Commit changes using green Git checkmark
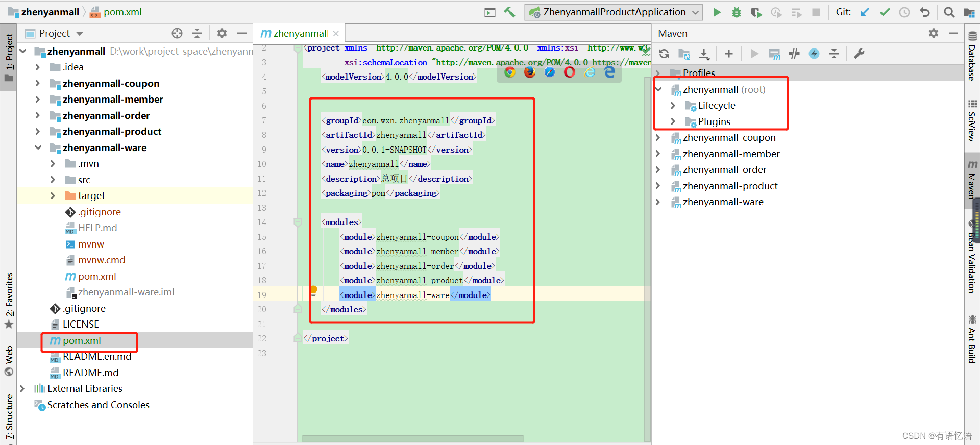Viewport: 980px width, 445px height. pos(885,12)
